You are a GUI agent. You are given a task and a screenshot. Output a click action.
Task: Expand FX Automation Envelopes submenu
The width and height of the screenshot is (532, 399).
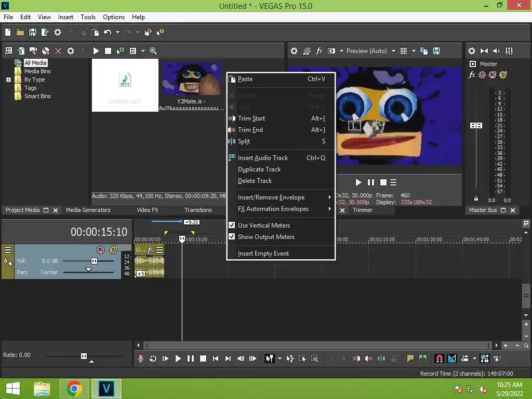click(281, 209)
